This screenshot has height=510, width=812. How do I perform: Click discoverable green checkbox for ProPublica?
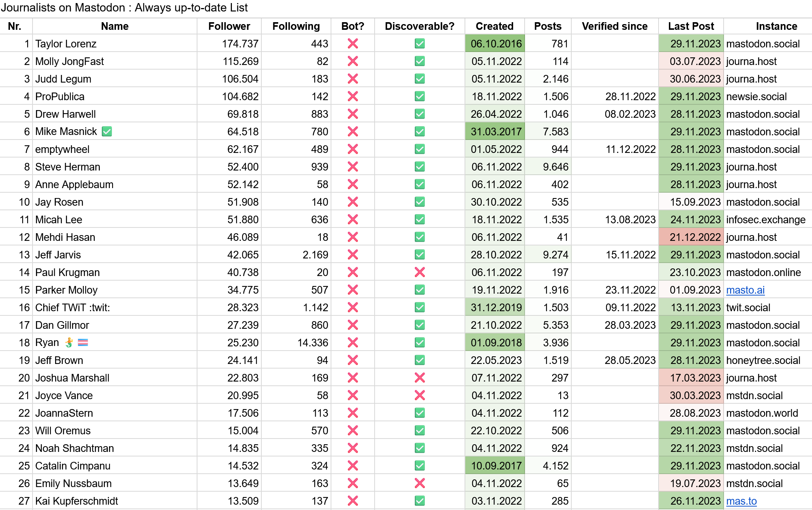coord(419,96)
